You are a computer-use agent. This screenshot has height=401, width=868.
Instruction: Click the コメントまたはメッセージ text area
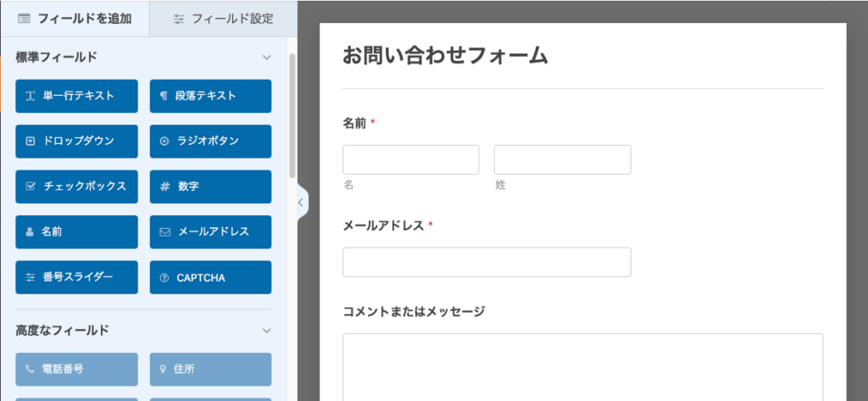[x=582, y=366]
